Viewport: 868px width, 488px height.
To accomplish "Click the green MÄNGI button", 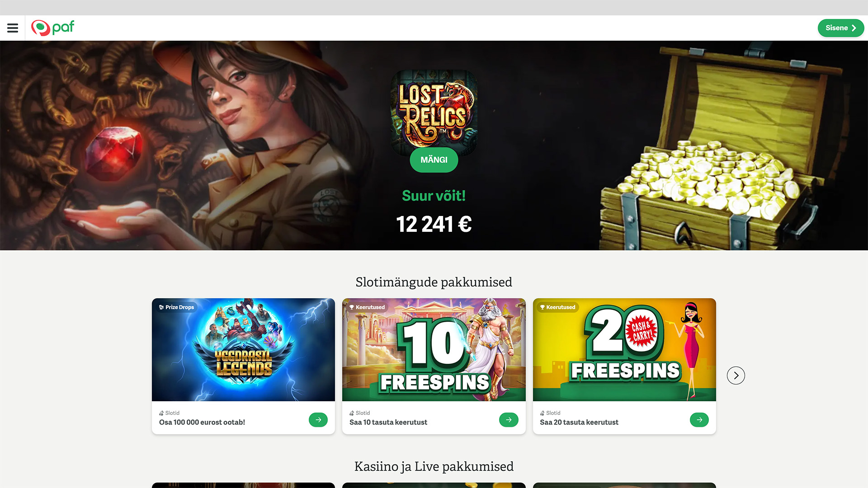I will (434, 160).
